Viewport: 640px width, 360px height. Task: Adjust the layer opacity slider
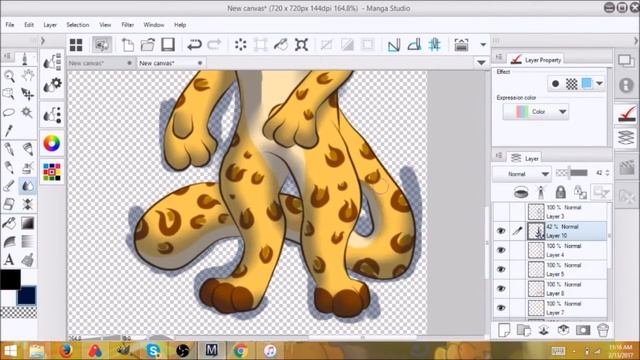pos(572,173)
